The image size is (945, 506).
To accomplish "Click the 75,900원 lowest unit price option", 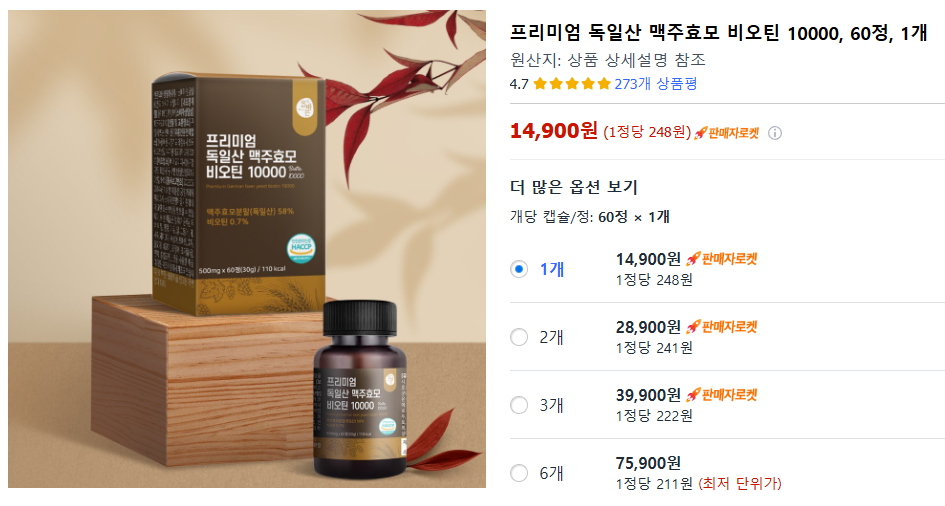I will [x=648, y=463].
